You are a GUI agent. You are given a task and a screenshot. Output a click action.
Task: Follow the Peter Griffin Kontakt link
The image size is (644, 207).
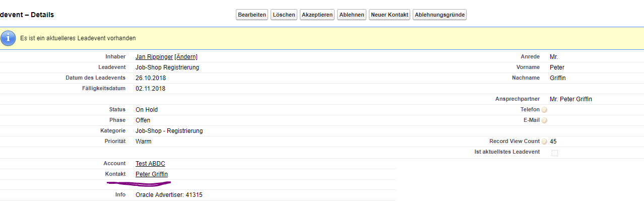[152, 174]
